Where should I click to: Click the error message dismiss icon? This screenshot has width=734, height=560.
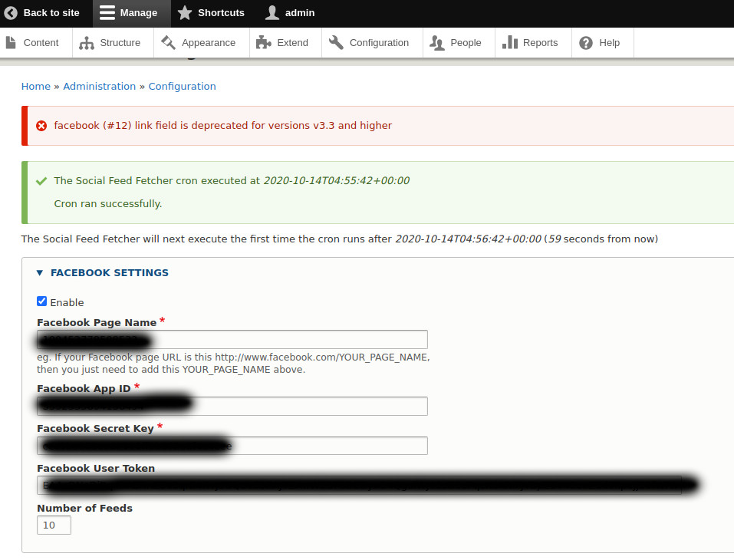(41, 125)
